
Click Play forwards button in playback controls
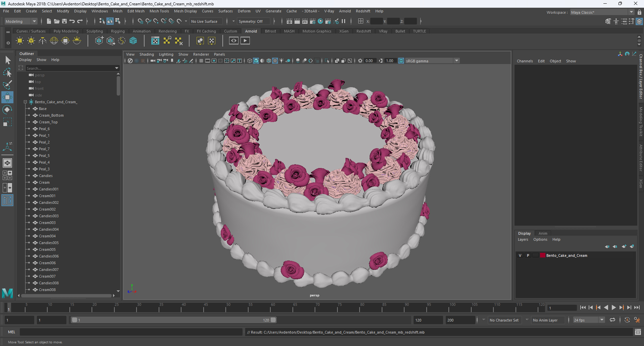613,307
